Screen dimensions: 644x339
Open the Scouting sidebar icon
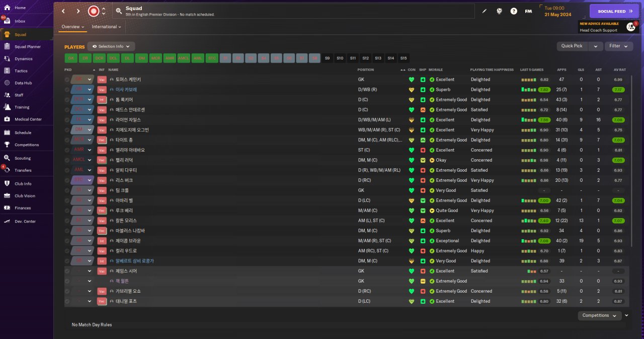pos(7,158)
